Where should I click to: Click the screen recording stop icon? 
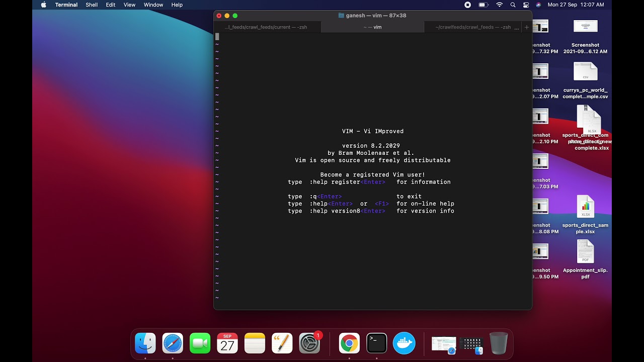tap(468, 5)
